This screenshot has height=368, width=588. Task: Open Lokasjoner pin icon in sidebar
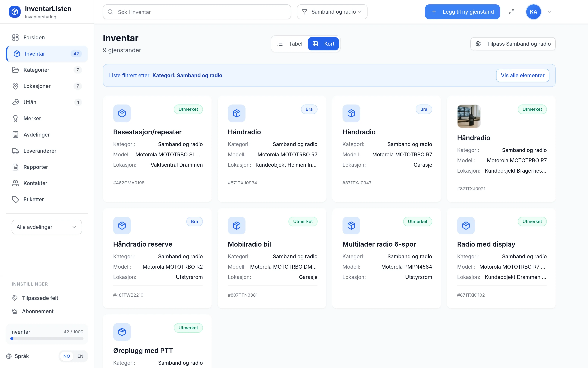tap(15, 86)
